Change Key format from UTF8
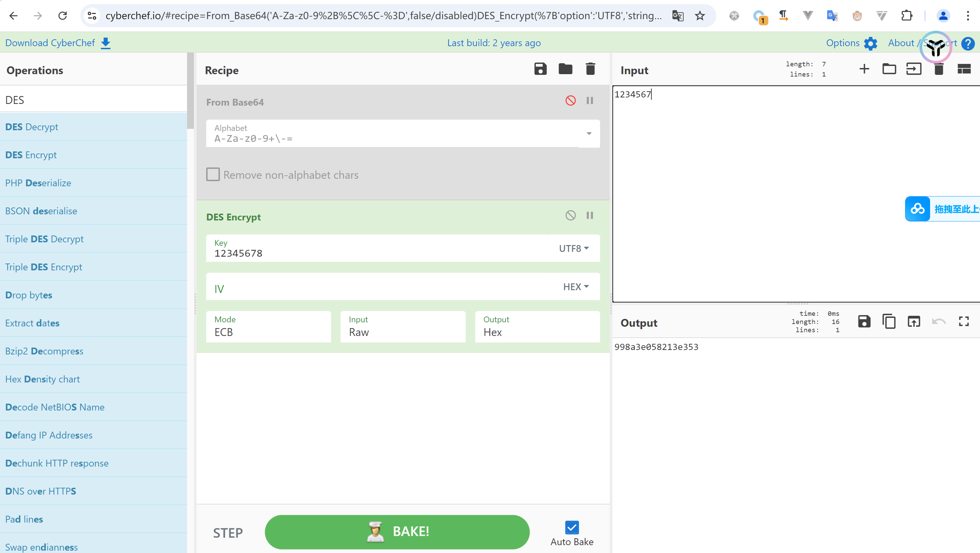Viewport: 980px width, 553px height. point(574,248)
